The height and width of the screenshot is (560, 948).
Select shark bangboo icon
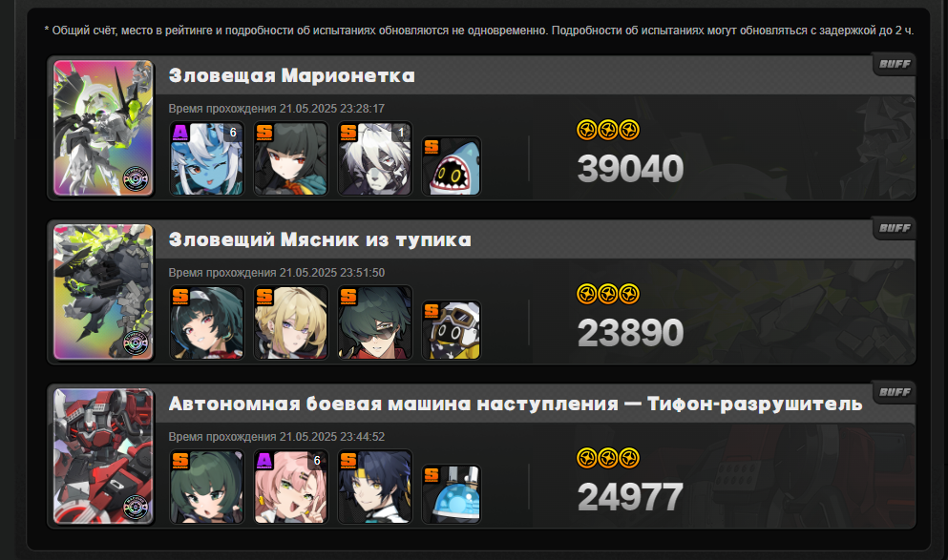point(451,166)
